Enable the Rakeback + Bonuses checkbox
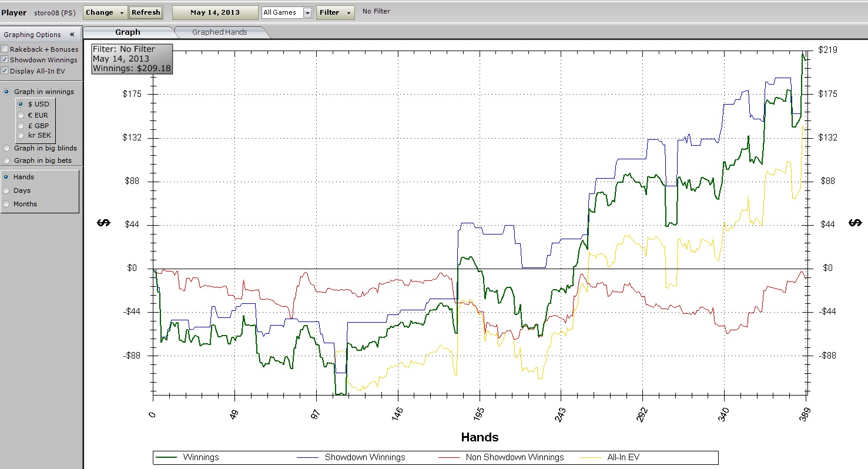The width and height of the screenshot is (868, 469). [5, 49]
